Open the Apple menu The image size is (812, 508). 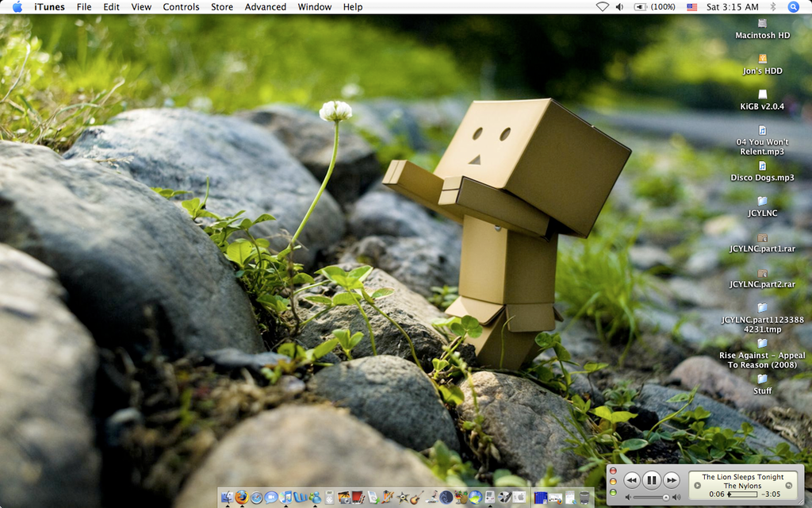click(17, 6)
